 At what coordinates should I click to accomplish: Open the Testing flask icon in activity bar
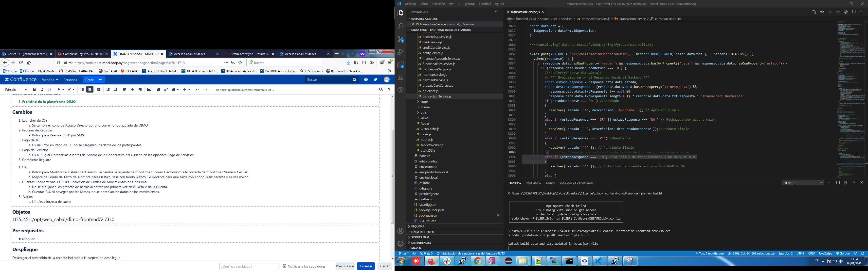pos(400,77)
